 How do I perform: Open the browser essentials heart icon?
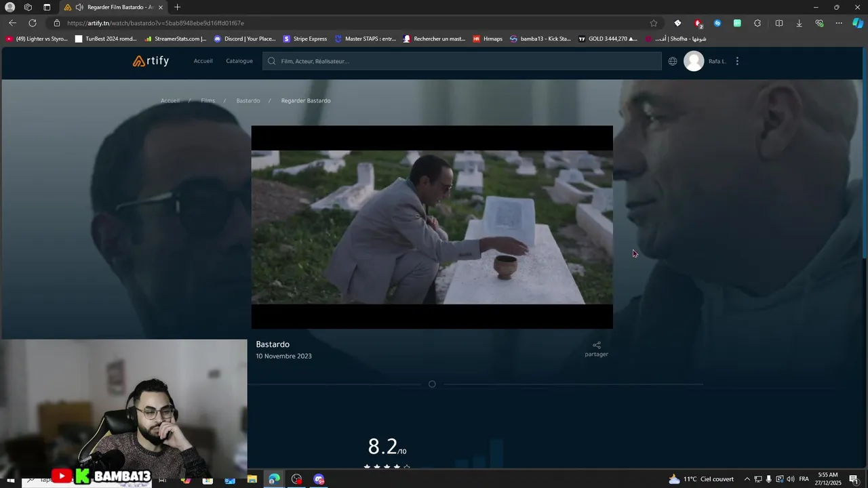click(819, 23)
